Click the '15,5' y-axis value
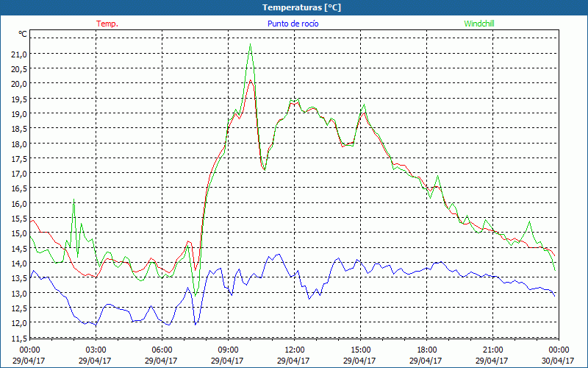This screenshot has width=588, height=368. click(19, 219)
